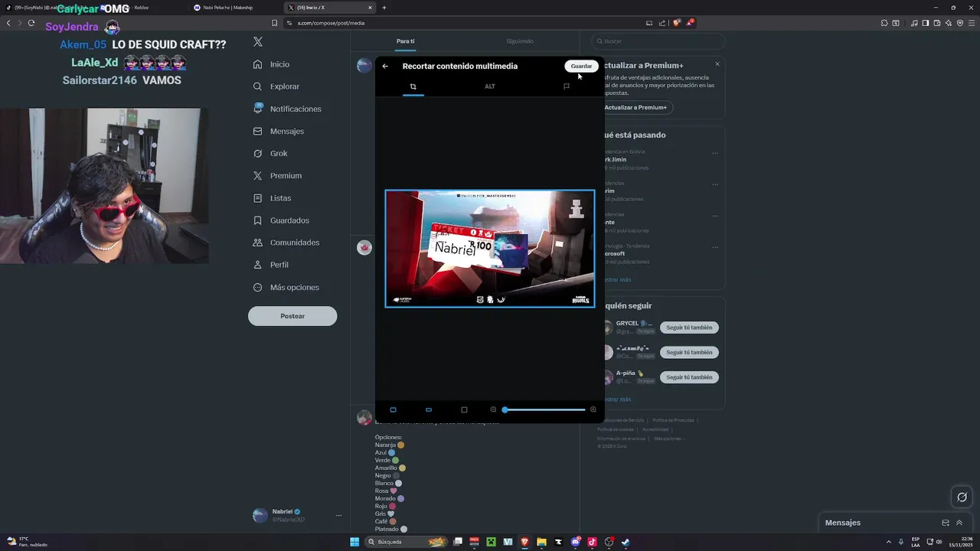This screenshot has height=551, width=980.
Task: Click the zoom out magnifier icon
Action: [493, 410]
